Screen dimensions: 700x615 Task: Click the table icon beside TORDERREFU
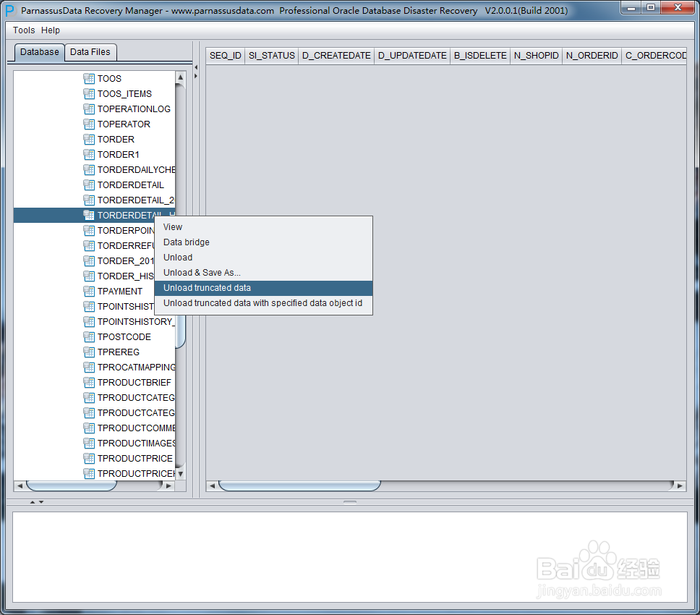coord(89,246)
